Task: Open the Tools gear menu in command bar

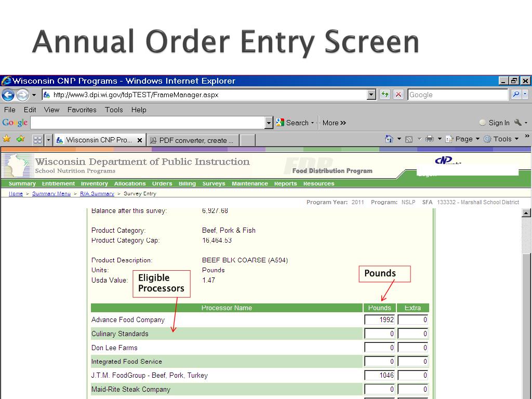Action: 501,139
